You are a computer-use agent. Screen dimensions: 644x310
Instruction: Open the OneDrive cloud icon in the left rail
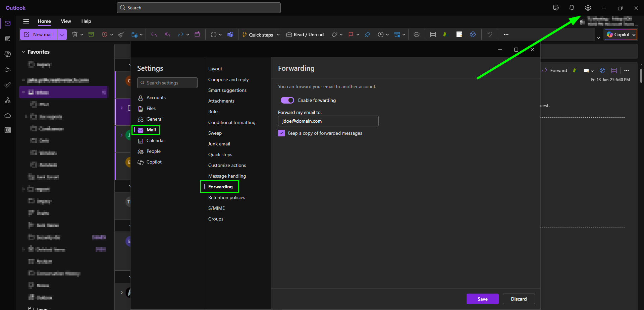click(x=8, y=116)
